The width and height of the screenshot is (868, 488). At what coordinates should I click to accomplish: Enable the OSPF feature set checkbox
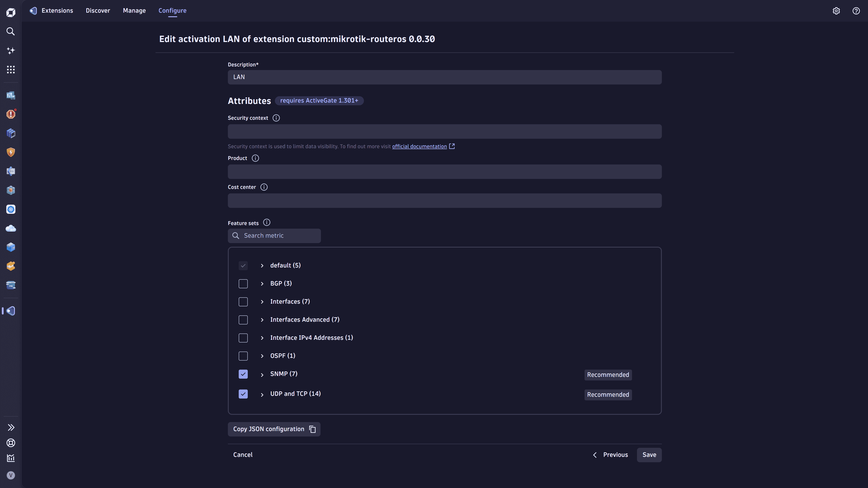coord(243,356)
